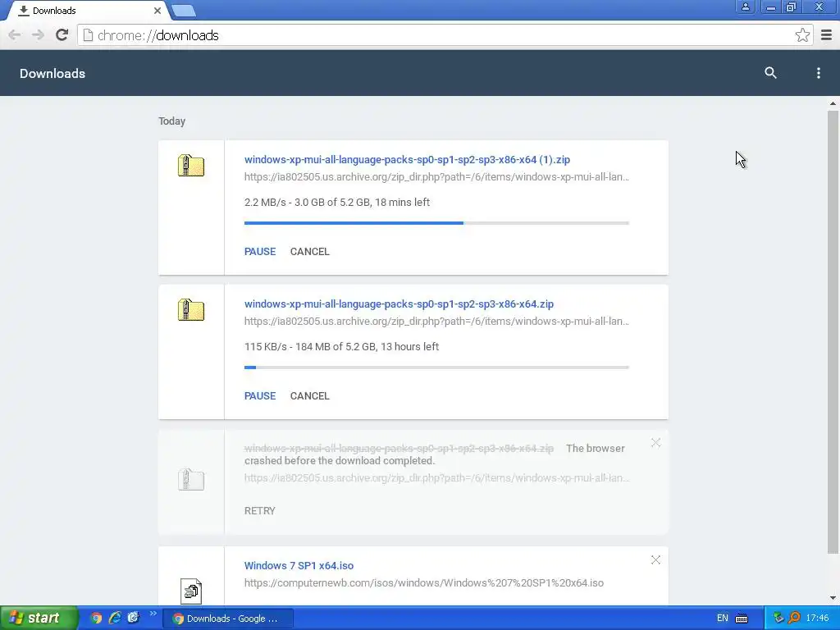Click the third quick launch icon
Screen dimensions: 840x630
click(x=133, y=618)
